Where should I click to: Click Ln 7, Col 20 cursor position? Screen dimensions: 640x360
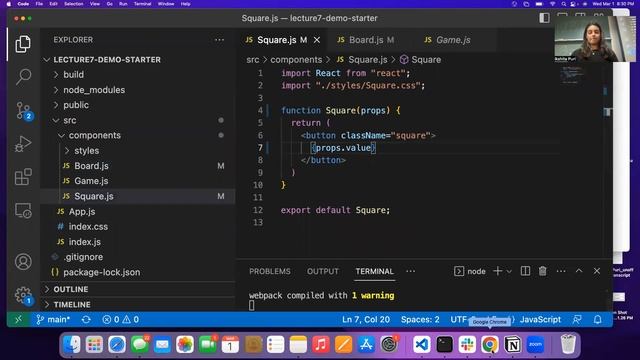(366, 319)
